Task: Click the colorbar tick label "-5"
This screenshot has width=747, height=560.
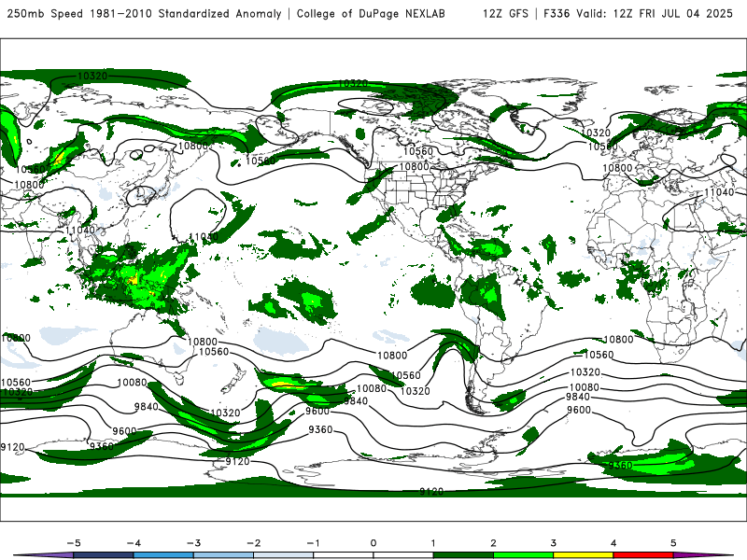Action: pyautogui.click(x=74, y=543)
